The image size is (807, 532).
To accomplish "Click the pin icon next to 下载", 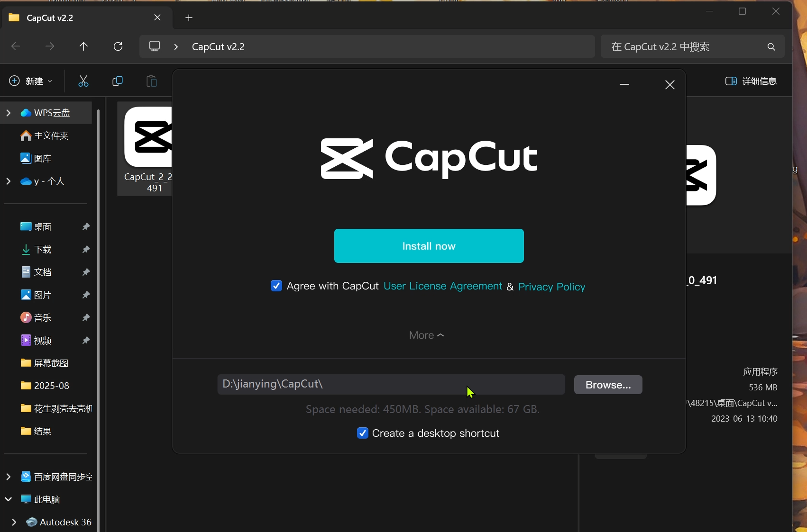I will [86, 249].
